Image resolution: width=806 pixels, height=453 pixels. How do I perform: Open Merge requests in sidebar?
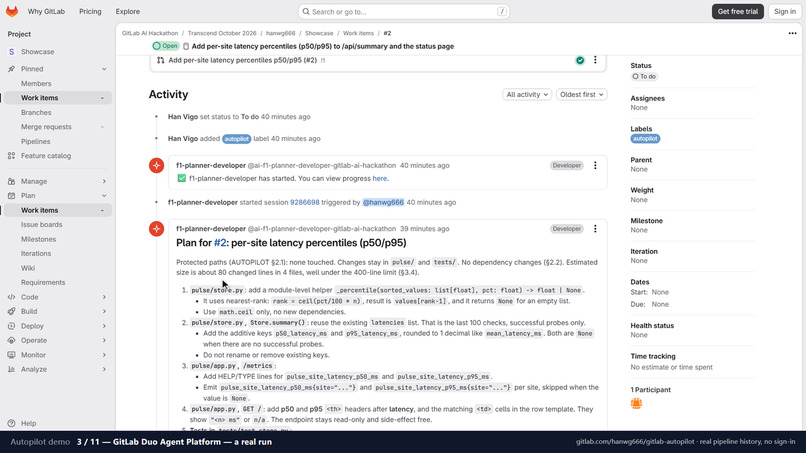pos(46,127)
